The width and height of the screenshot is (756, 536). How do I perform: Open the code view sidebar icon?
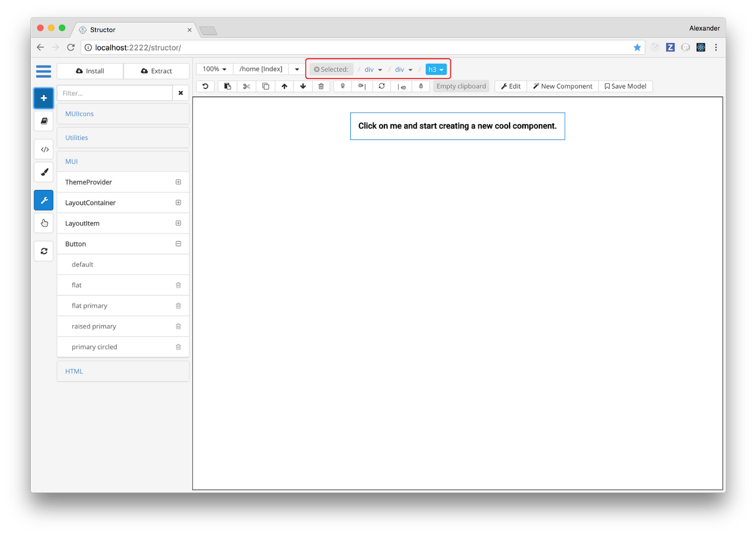click(x=44, y=150)
